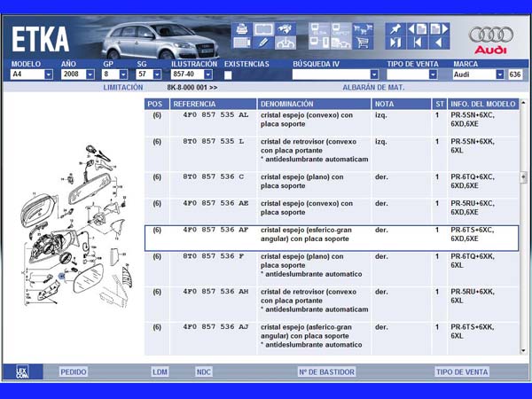Click the list table icon
Screen dimensions: 532x399
point(242,43)
